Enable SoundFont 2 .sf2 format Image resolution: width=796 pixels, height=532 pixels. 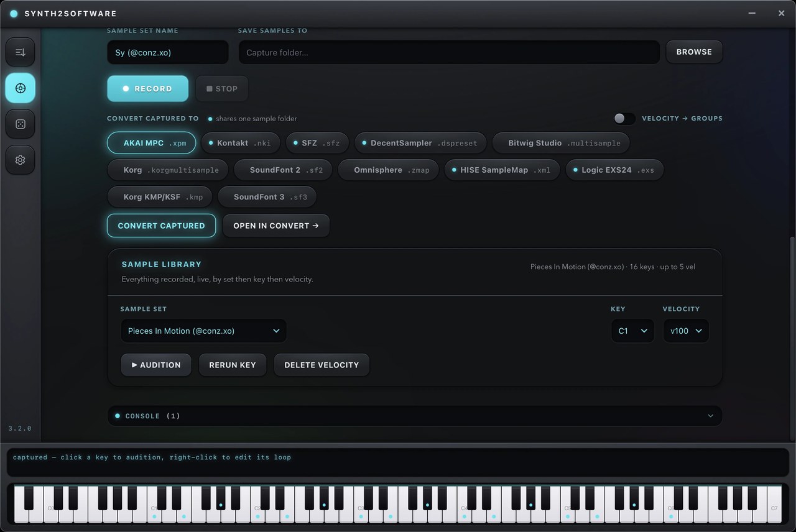283,170
